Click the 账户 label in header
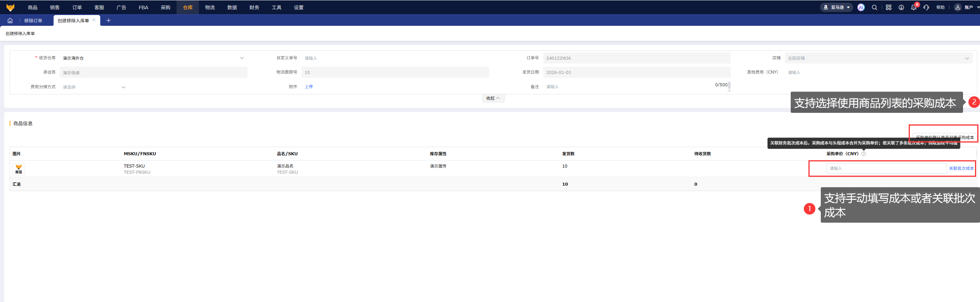The height and width of the screenshot is (302, 980). [x=968, y=7]
